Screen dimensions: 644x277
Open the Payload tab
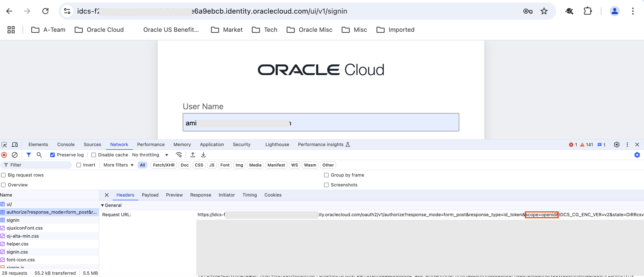click(x=150, y=195)
